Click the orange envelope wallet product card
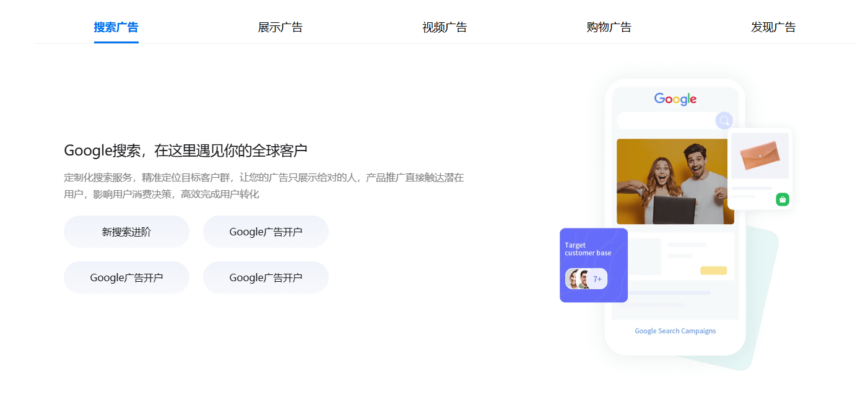This screenshot has height=397, width=868. (x=760, y=168)
